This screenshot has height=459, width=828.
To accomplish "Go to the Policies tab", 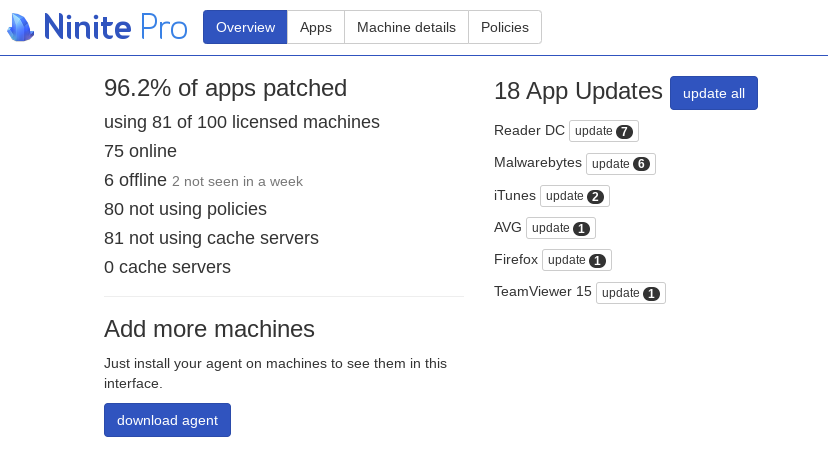I will pyautogui.click(x=505, y=27).
